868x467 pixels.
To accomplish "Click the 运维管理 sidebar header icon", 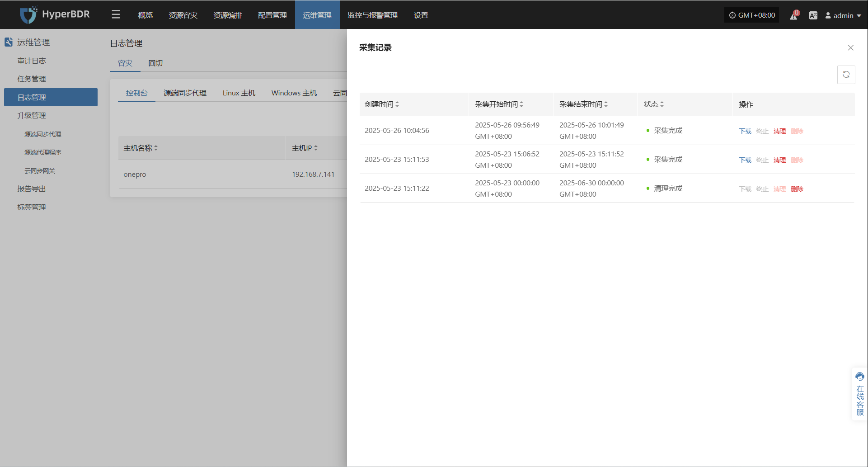I will coord(9,42).
